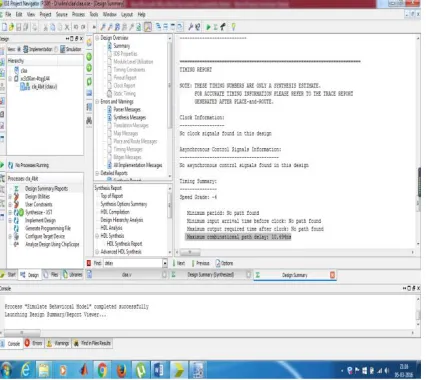Open the Synthesis Messages link
The image size is (426, 380).
tap(129, 117)
